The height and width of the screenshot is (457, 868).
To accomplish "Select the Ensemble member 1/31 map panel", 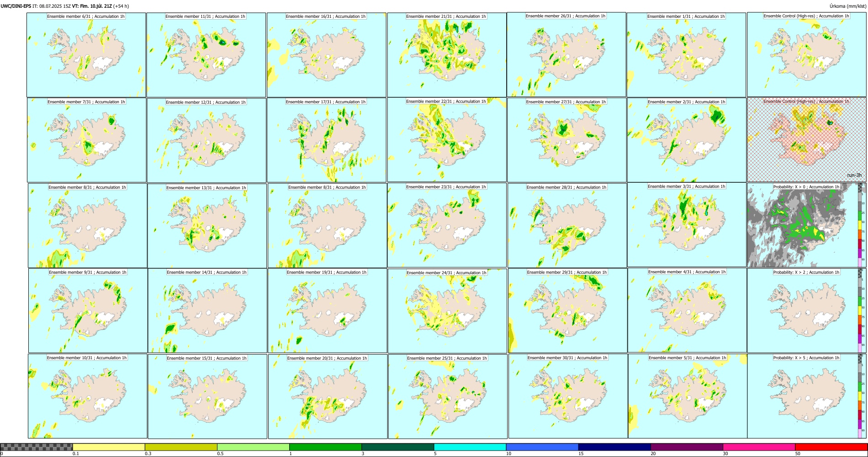I will tap(686, 55).
